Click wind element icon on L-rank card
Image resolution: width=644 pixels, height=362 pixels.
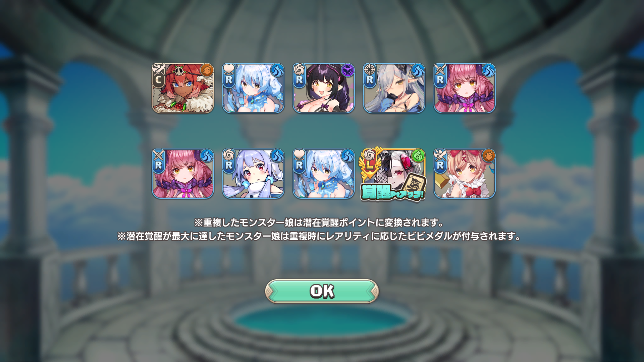tap(418, 156)
